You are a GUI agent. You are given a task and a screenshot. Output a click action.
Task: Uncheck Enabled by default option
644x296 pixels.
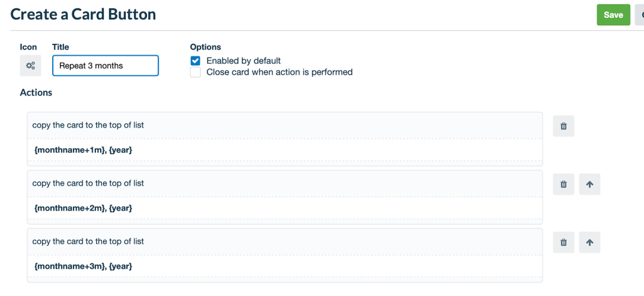pos(195,61)
